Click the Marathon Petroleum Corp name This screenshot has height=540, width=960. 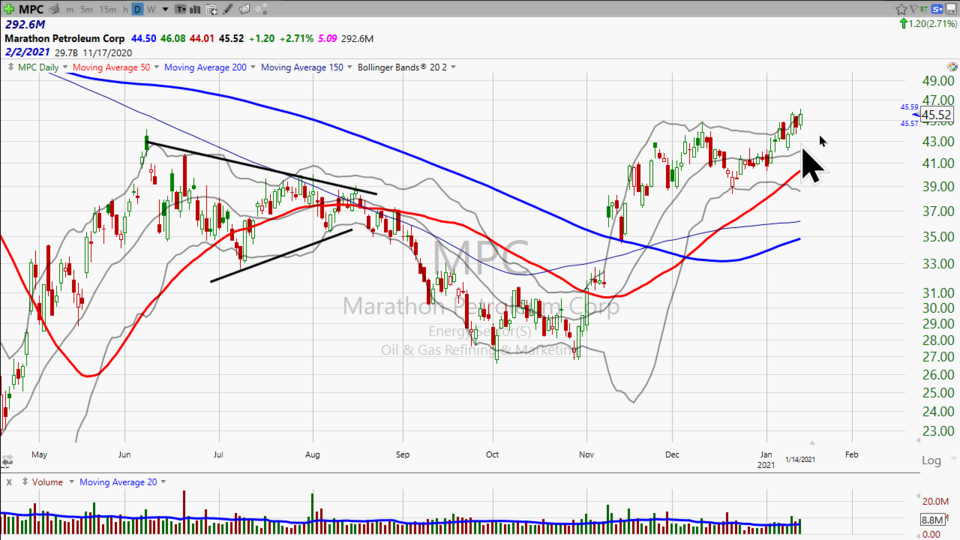click(x=64, y=39)
